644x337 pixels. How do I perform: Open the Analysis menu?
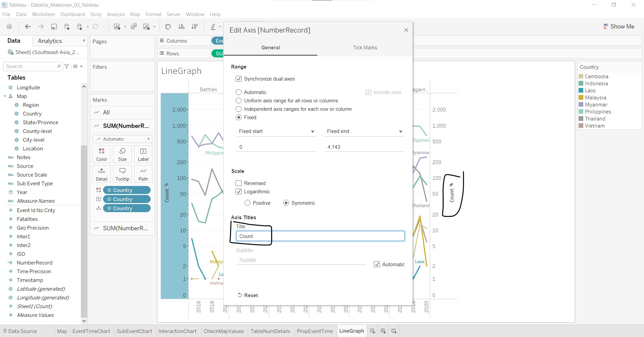coord(116,14)
